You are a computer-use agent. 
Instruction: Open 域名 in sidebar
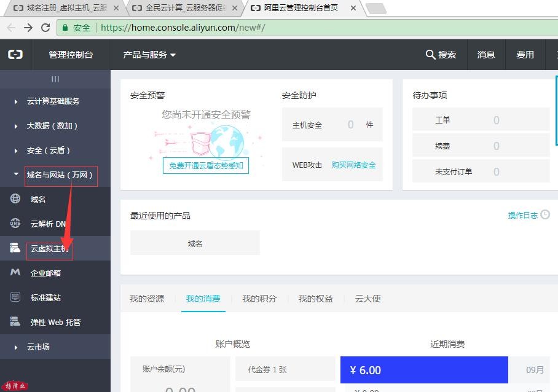[x=55, y=199]
